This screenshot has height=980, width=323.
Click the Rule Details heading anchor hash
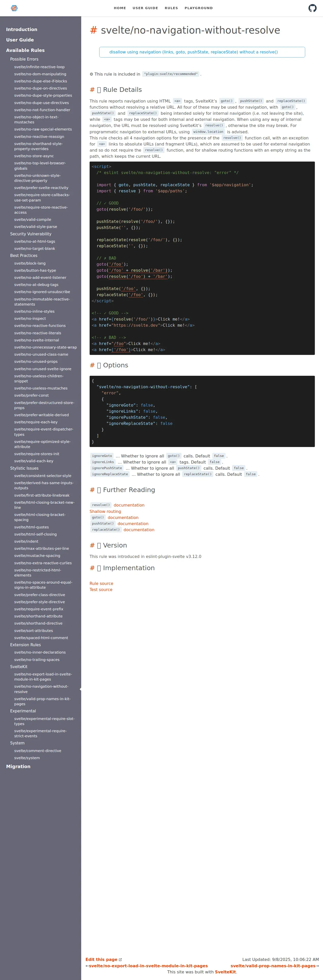92,90
